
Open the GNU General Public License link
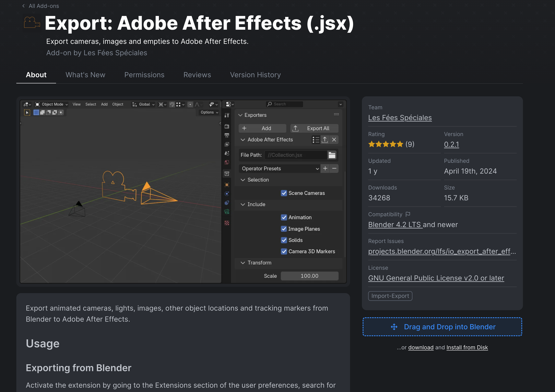[x=436, y=278]
